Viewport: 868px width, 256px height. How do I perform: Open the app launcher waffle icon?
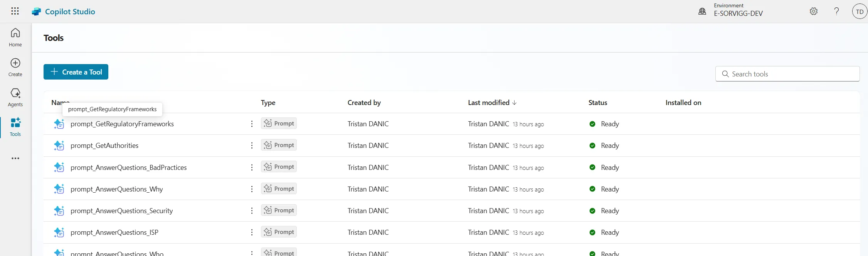[x=15, y=11]
